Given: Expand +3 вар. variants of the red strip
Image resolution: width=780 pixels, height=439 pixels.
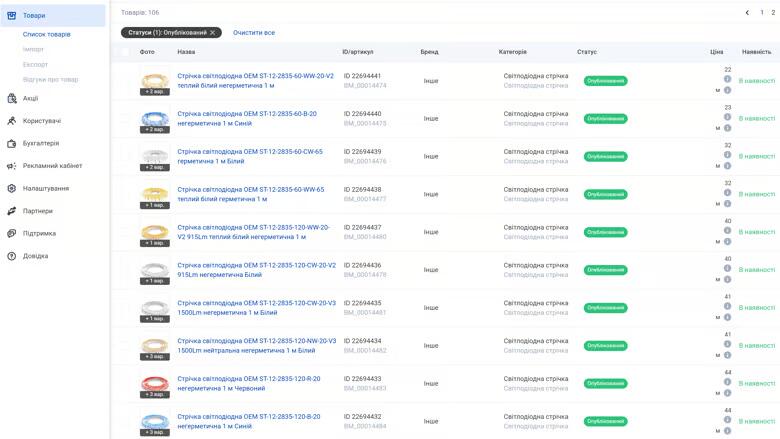Looking at the screenshot, I should (154, 394).
